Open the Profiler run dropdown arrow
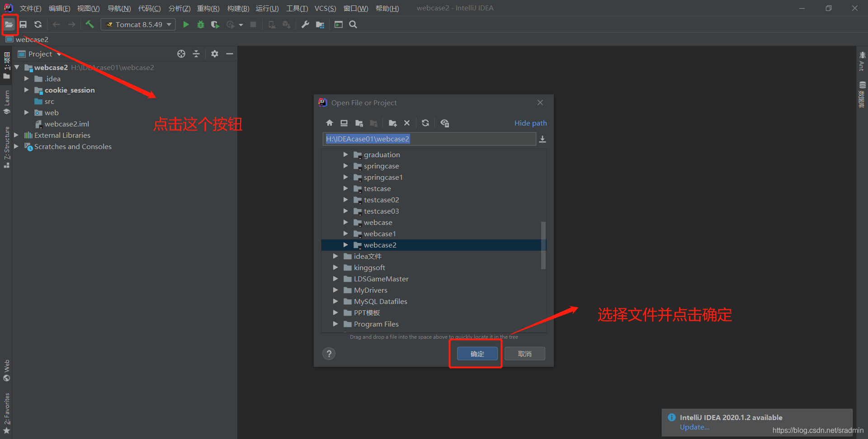The width and height of the screenshot is (868, 439). [241, 25]
